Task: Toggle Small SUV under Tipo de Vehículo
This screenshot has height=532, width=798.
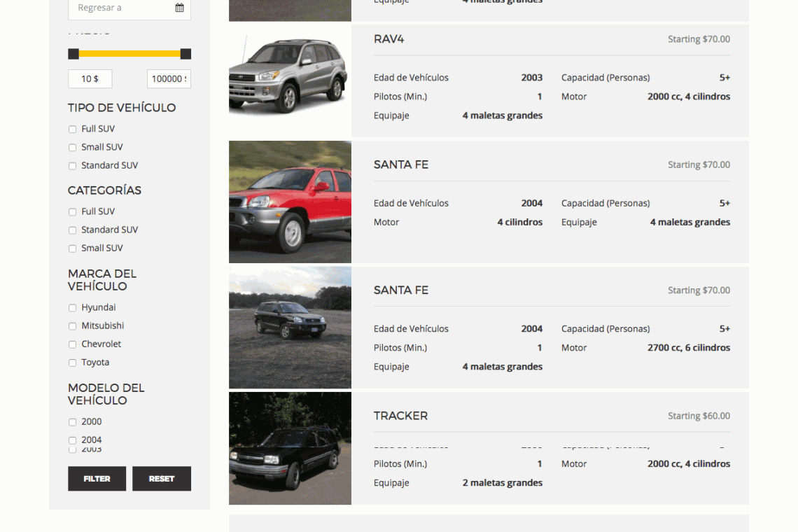Action: click(x=72, y=148)
